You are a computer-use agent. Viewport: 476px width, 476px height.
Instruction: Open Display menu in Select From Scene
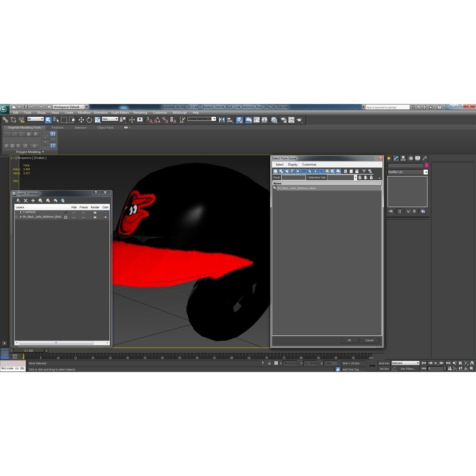tap(293, 164)
